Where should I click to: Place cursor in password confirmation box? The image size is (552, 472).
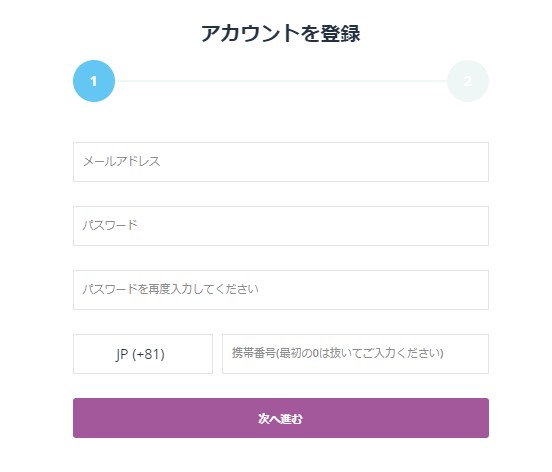click(x=281, y=290)
